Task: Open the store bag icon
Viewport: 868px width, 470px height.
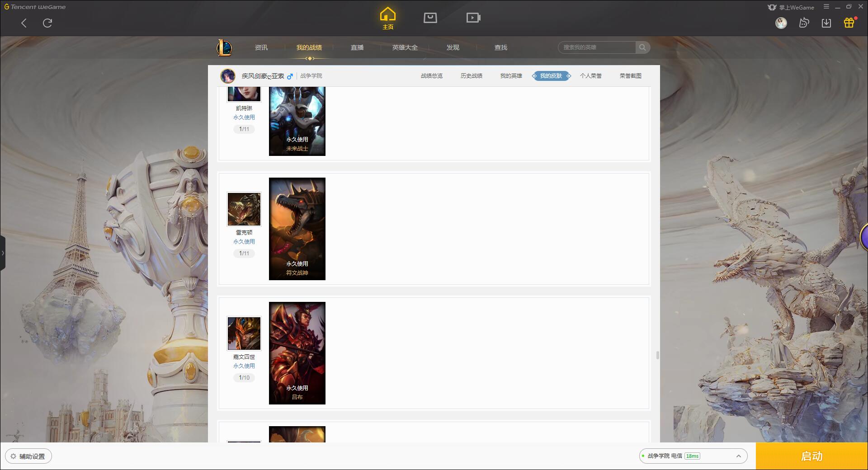Action: (x=430, y=18)
